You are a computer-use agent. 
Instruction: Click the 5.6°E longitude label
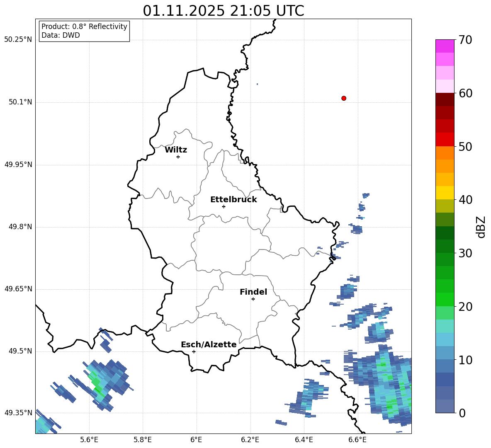coord(89,440)
